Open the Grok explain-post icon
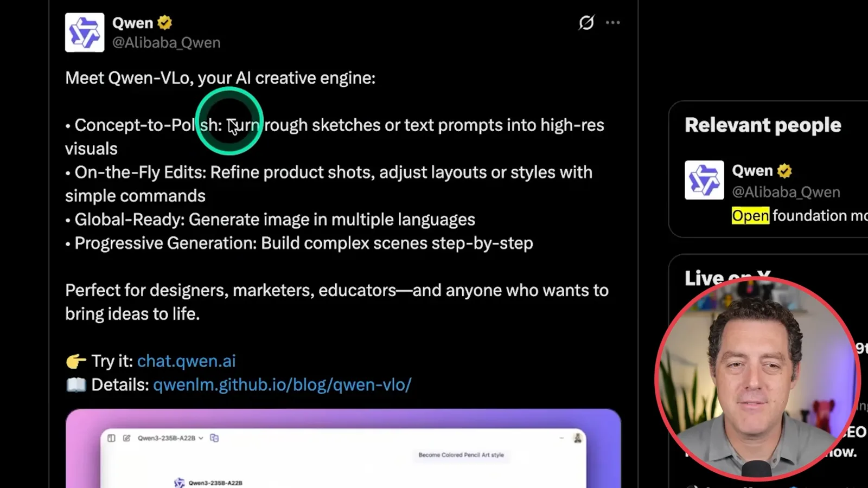The height and width of the screenshot is (488, 868). point(586,22)
